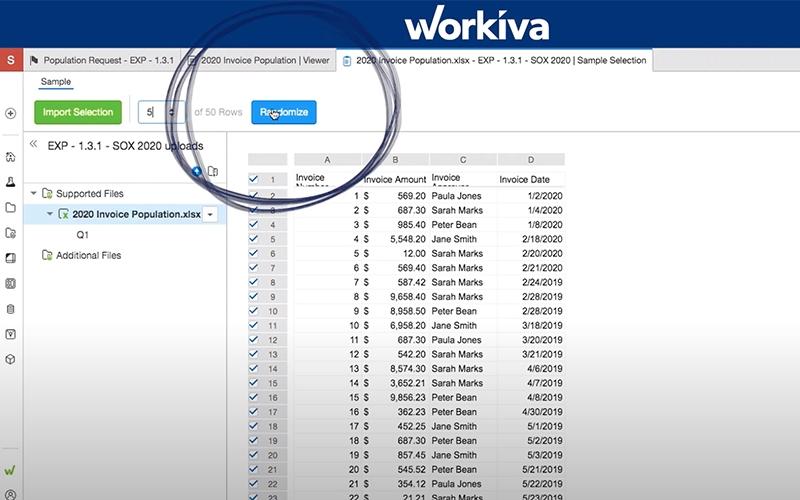
Task: Open the plain folder icon in the sidebar
Action: click(10, 208)
